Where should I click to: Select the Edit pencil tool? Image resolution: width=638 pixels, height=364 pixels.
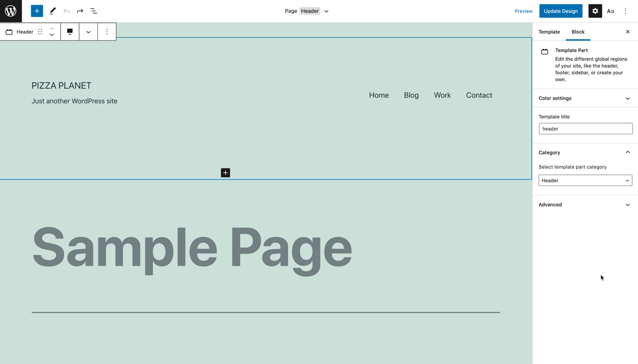pos(53,11)
